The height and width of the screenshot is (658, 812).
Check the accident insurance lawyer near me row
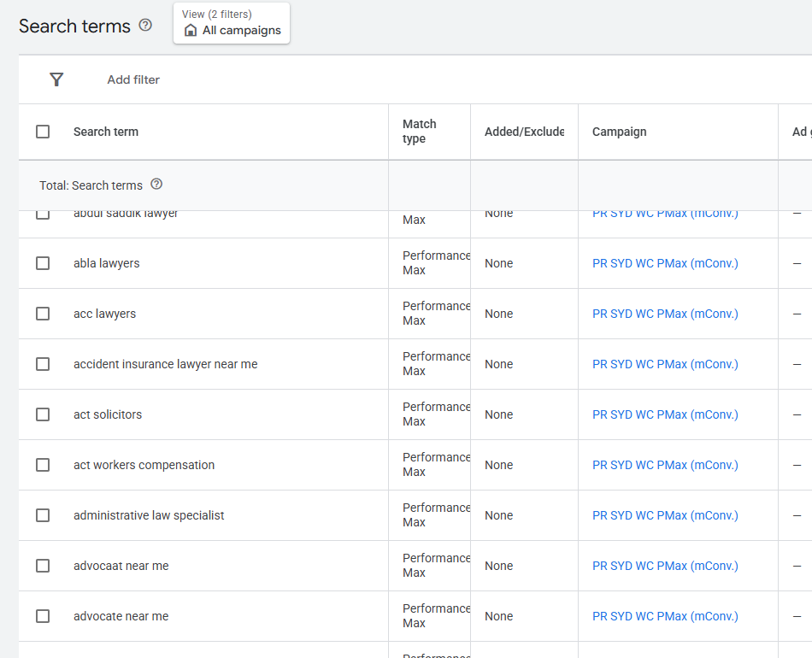pos(43,363)
